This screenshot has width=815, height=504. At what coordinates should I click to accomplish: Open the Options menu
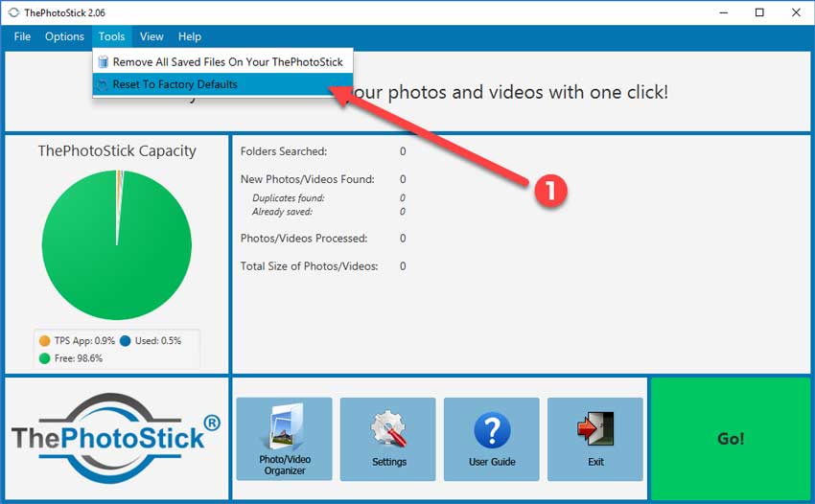(64, 36)
